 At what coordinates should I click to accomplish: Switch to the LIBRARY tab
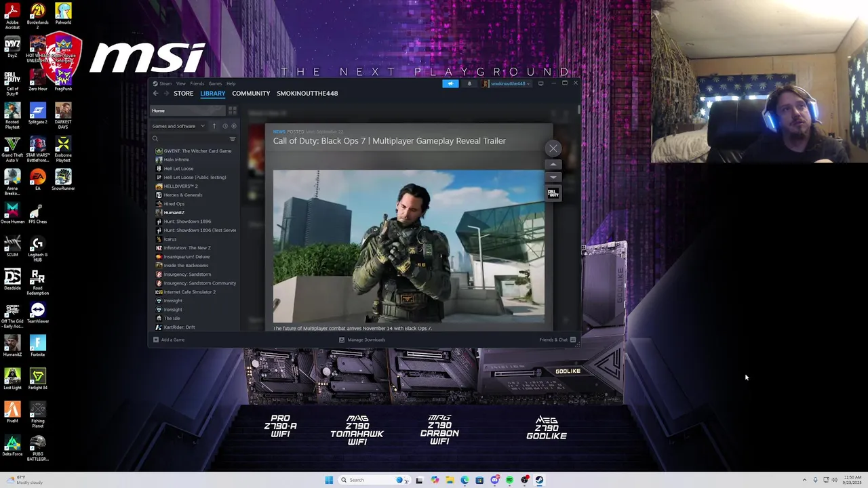pos(212,94)
